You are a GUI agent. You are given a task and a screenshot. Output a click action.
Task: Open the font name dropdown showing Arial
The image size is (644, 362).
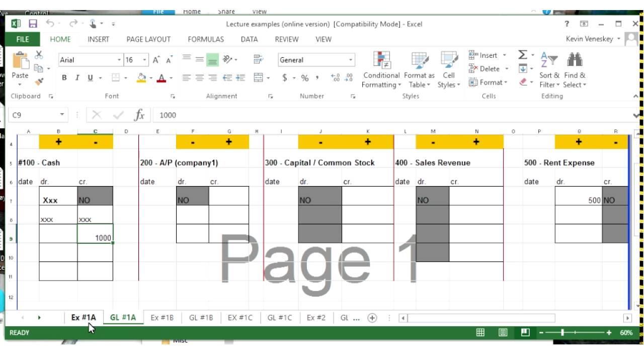(x=119, y=60)
